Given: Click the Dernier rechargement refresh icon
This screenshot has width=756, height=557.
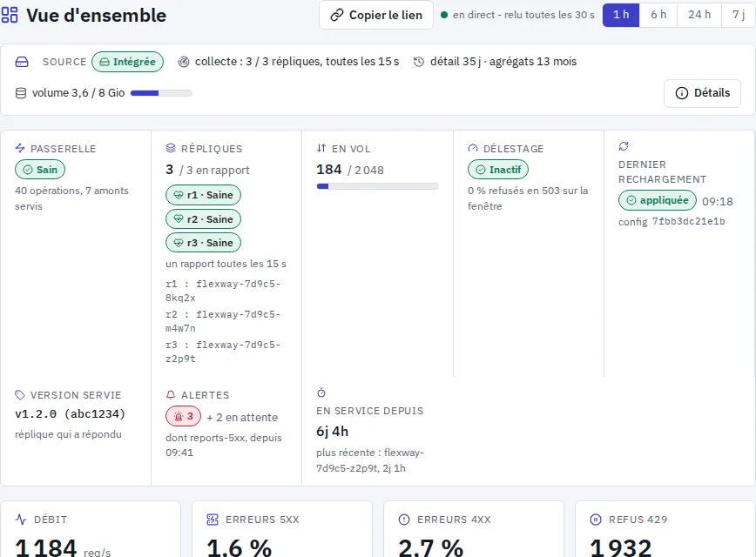Looking at the screenshot, I should [x=624, y=146].
